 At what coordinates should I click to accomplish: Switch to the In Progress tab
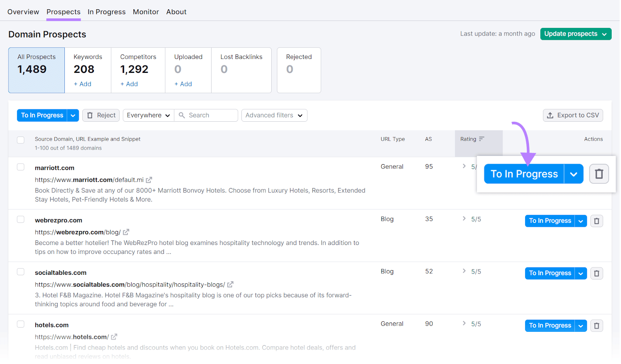point(106,12)
